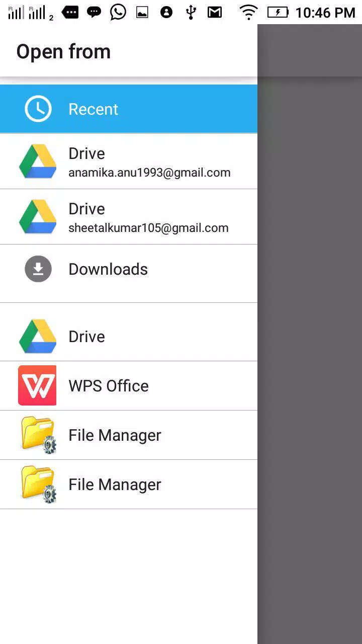Tap the 10:46 PM clock
Screen dimensions: 362x644
pyautogui.click(x=325, y=13)
